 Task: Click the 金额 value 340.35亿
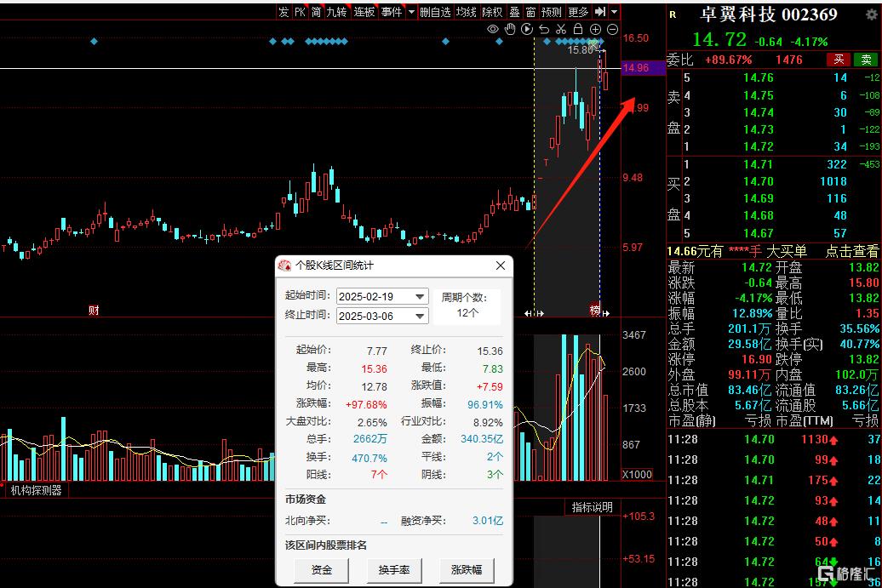[x=482, y=438]
